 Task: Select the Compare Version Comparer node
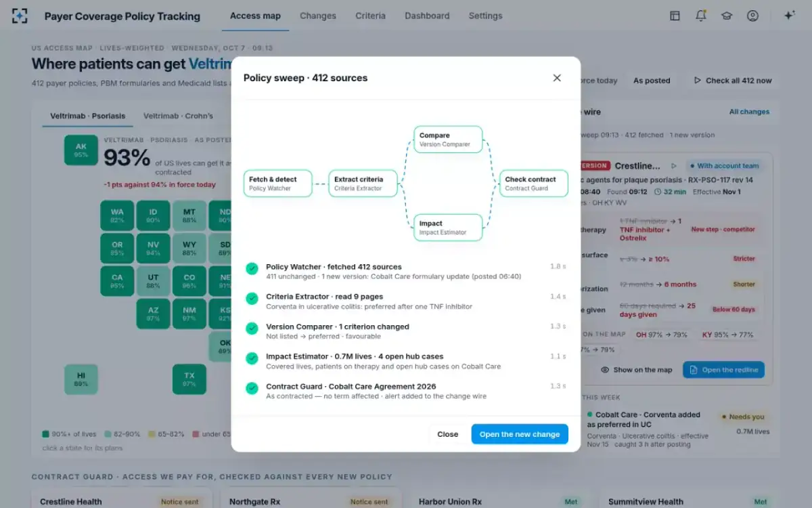(x=448, y=140)
